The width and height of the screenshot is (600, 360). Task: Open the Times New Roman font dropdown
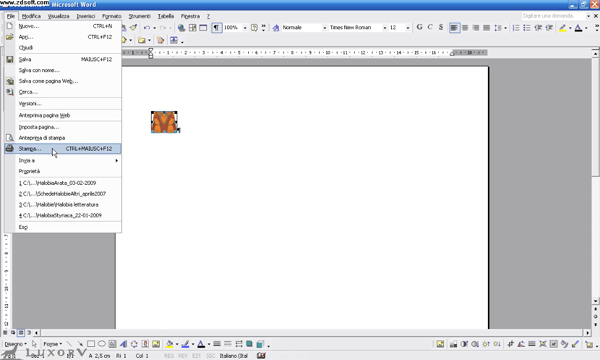(x=385, y=28)
